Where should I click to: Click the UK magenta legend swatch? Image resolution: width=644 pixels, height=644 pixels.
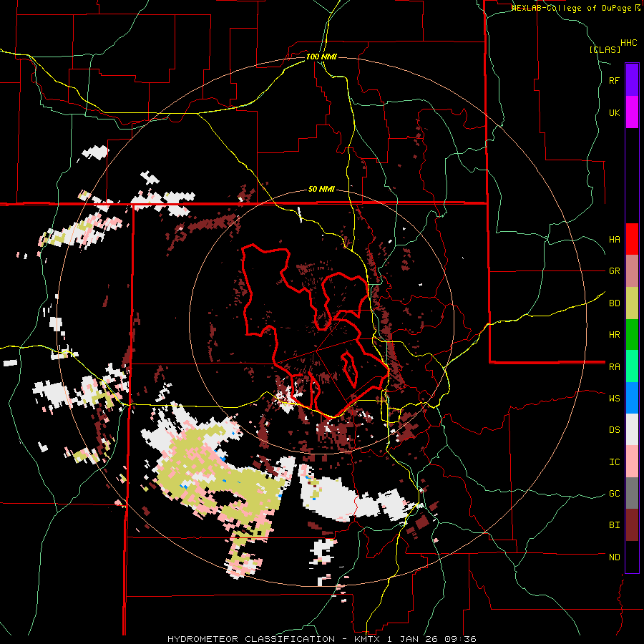(x=632, y=112)
